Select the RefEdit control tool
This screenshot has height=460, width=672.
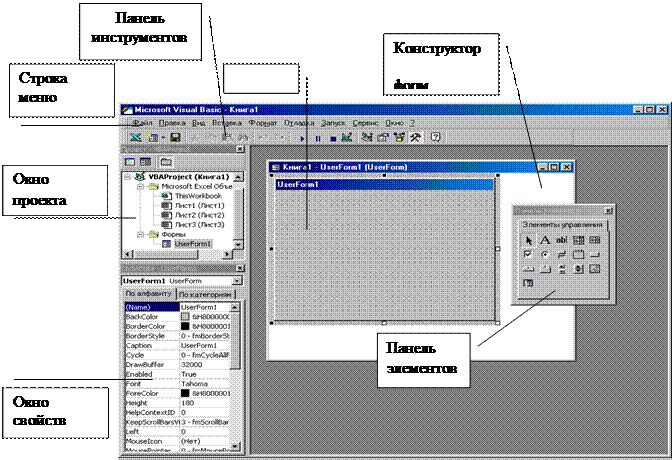click(528, 283)
